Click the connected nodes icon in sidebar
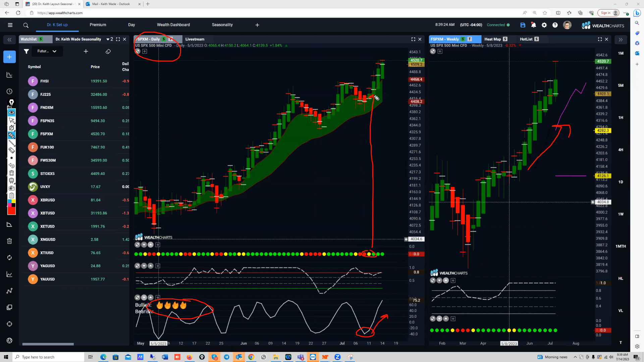Viewport: 644px width, 362px height. (x=9, y=291)
